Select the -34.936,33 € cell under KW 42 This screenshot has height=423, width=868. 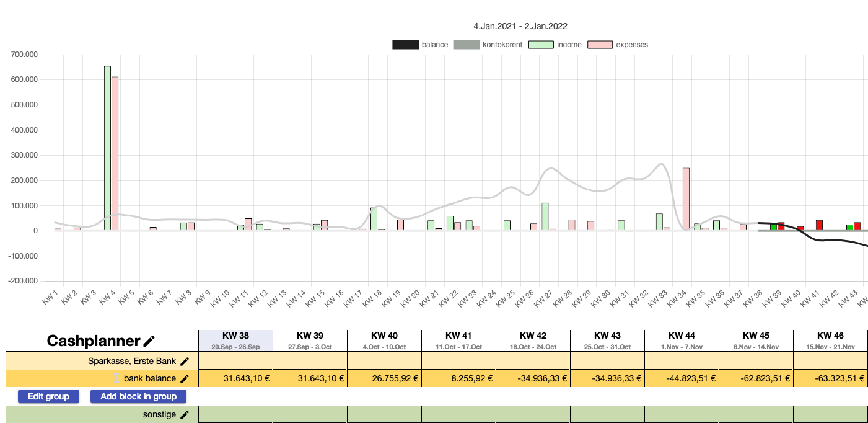533,378
